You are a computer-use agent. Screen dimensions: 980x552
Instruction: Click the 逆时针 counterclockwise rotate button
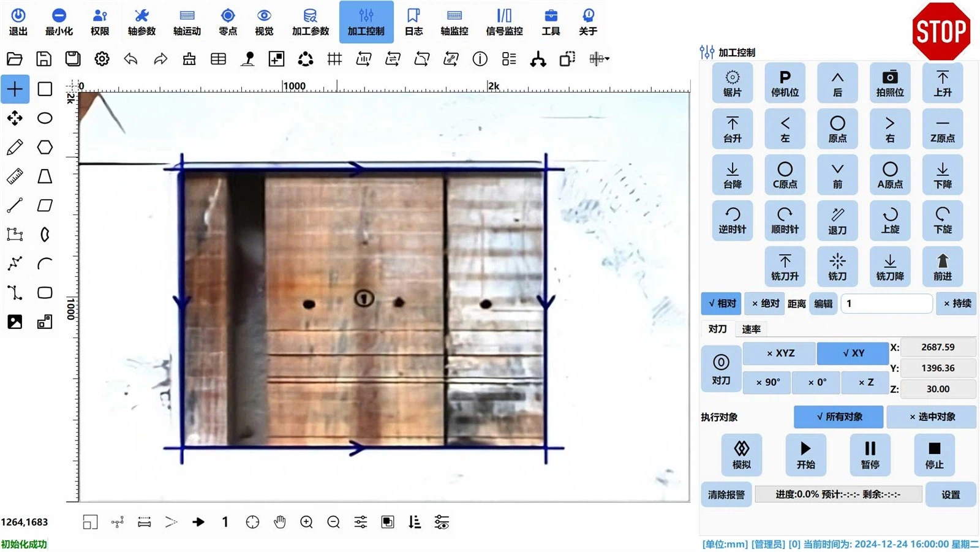click(733, 221)
